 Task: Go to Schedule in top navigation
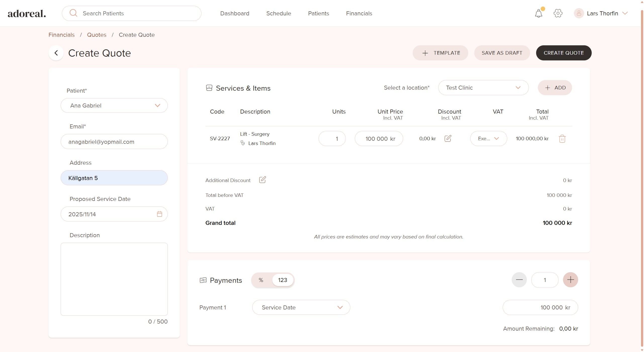tap(278, 13)
